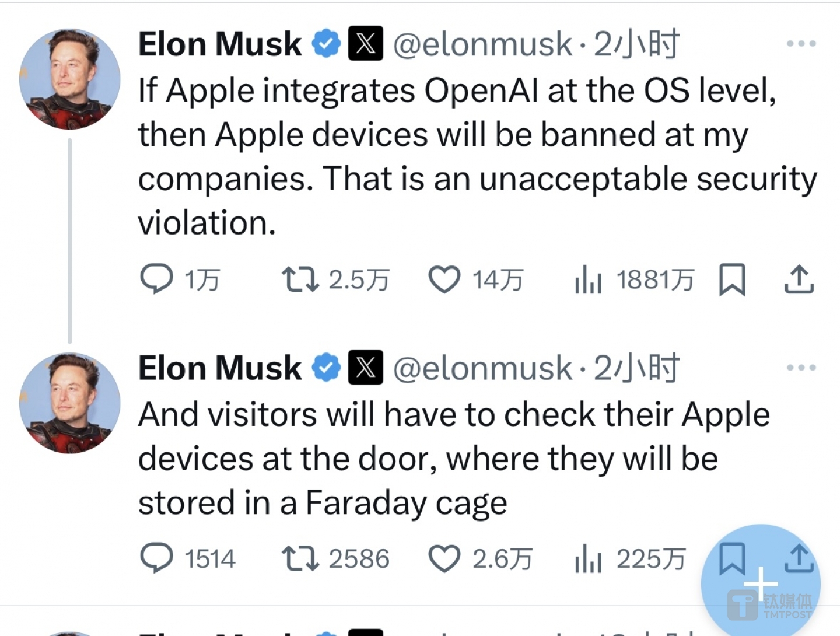Repost the Apple devices banned tweet

pyautogui.click(x=300, y=279)
